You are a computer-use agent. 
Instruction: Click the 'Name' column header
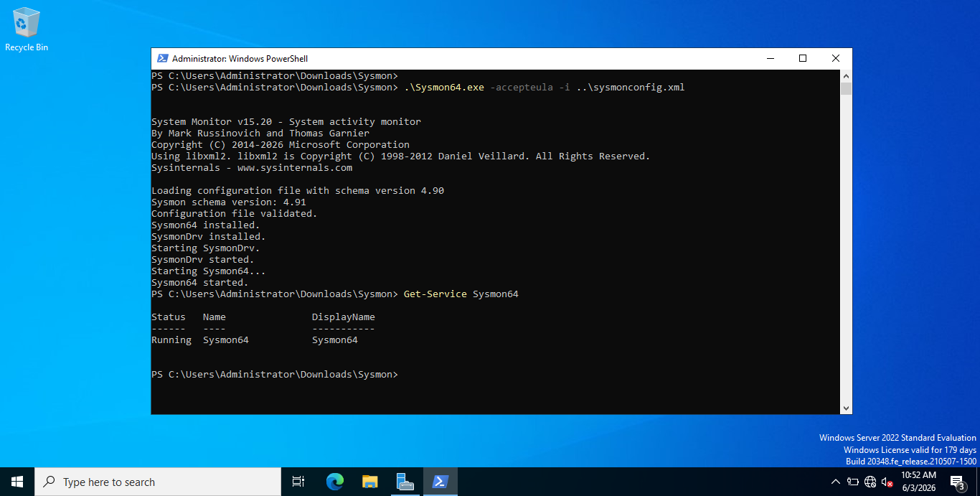tap(215, 317)
